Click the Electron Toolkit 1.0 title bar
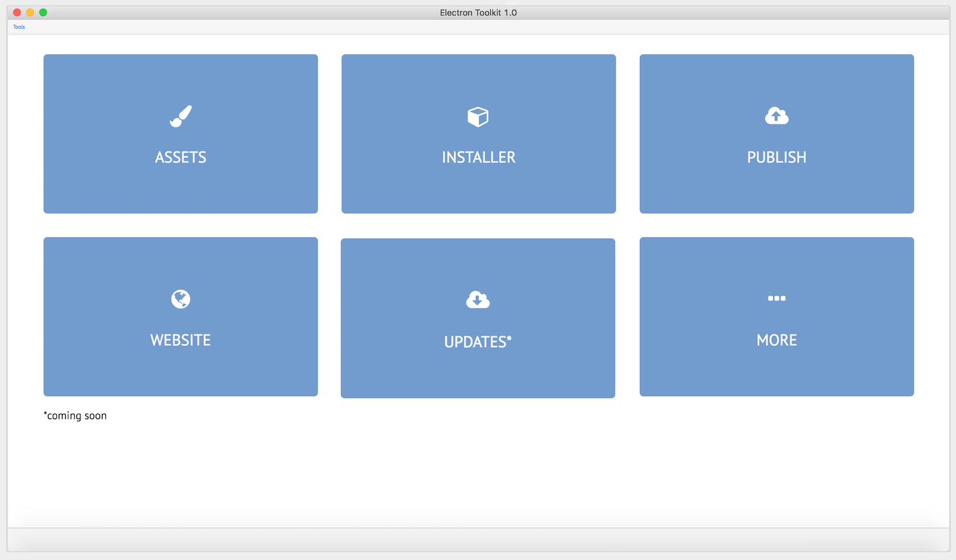Image resolution: width=956 pixels, height=560 pixels. pyautogui.click(x=478, y=12)
